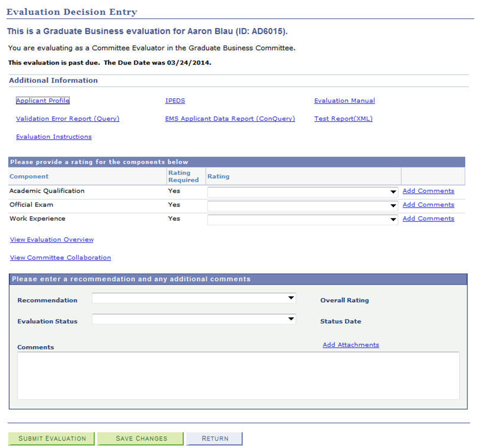
Task: Open the Evaluation Status dropdown
Action: coord(291,319)
